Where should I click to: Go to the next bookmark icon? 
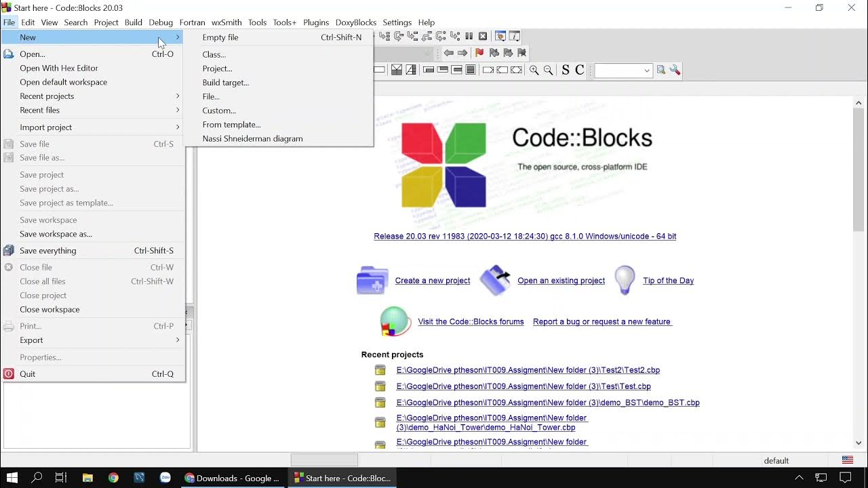click(508, 52)
